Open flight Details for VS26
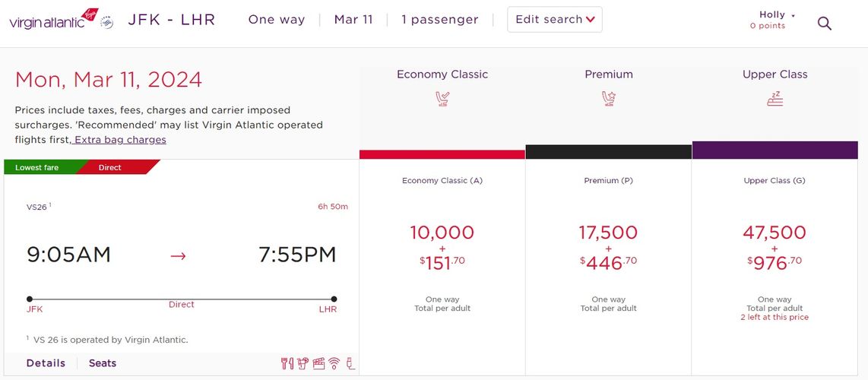 point(46,363)
